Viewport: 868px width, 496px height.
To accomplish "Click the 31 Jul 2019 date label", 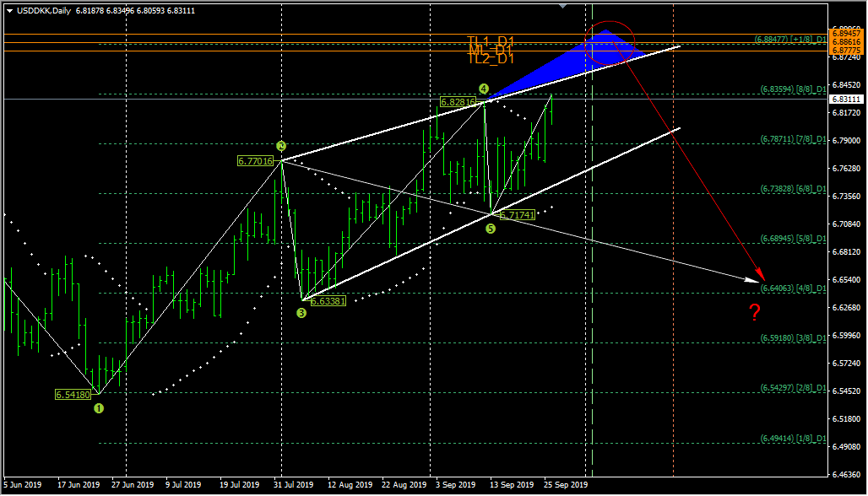I will coord(293,484).
